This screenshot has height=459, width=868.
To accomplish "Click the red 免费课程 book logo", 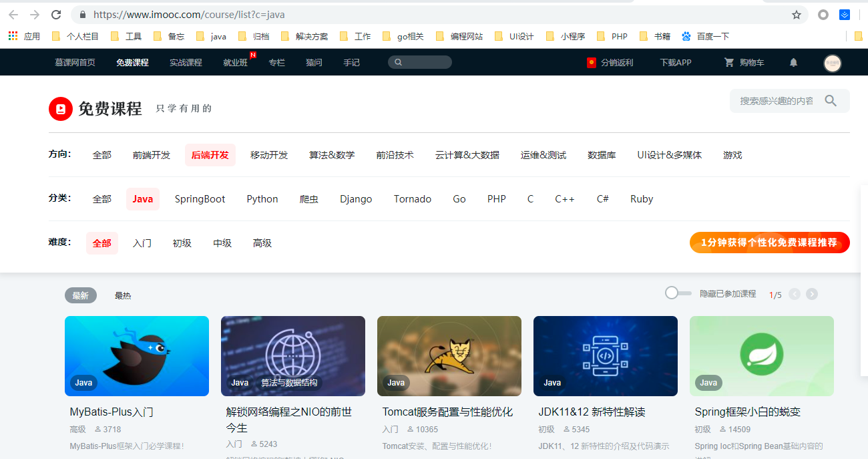I will 60,108.
